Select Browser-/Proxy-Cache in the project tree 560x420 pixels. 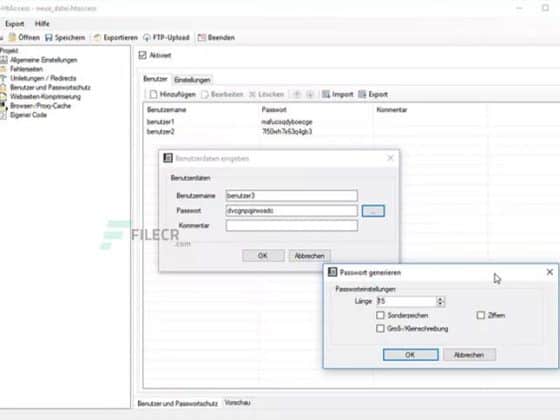(x=40, y=106)
